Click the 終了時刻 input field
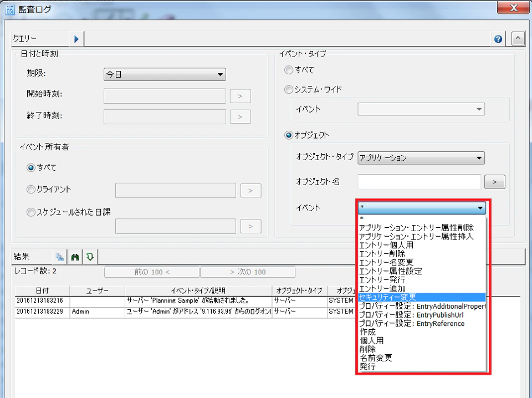This screenshot has height=398, width=532. pos(165,117)
